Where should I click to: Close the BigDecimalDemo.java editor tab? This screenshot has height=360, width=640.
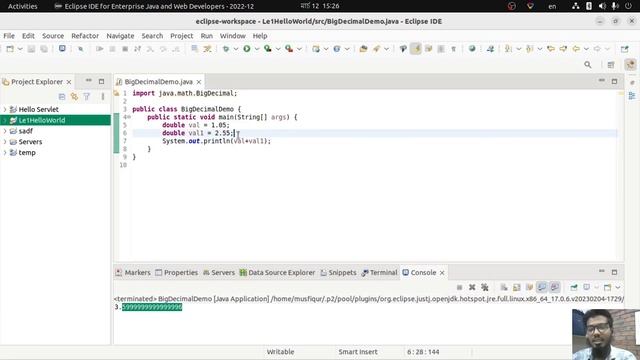click(x=199, y=82)
